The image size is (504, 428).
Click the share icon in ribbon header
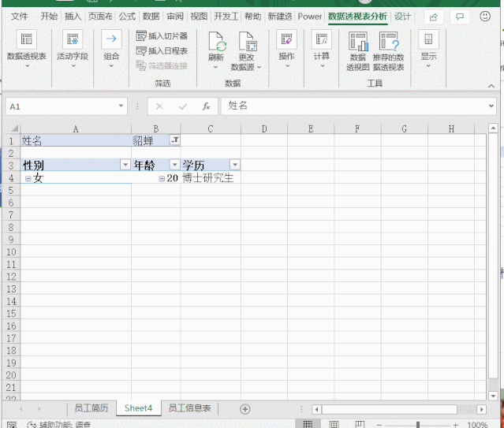434,17
